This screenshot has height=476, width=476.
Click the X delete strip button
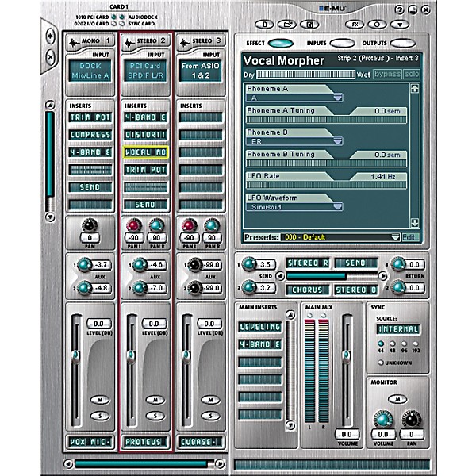(x=50, y=57)
